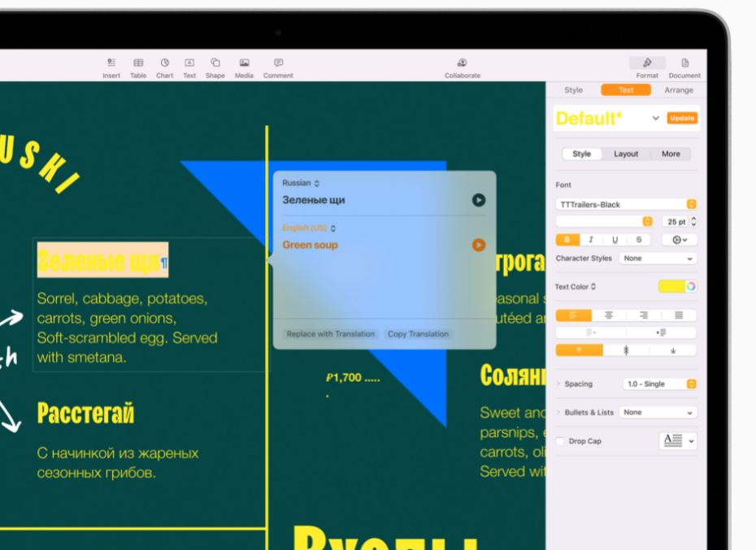
Task: Expand the Bullets & Lists section
Action: (x=558, y=412)
